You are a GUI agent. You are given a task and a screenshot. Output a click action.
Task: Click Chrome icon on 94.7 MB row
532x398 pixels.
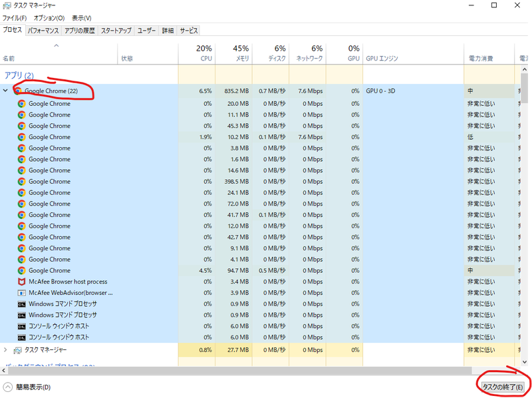point(22,271)
